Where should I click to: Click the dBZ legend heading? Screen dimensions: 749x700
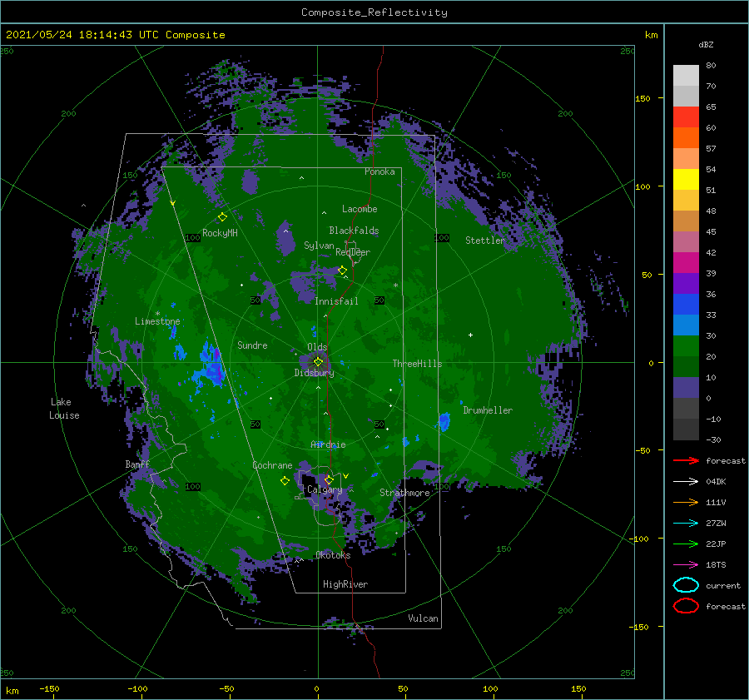tap(706, 44)
